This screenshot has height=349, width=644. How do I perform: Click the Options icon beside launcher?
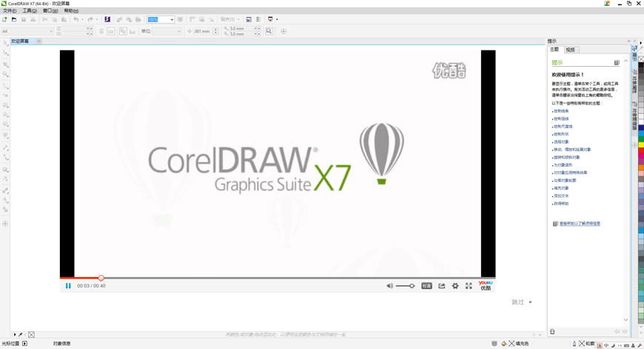(258, 19)
